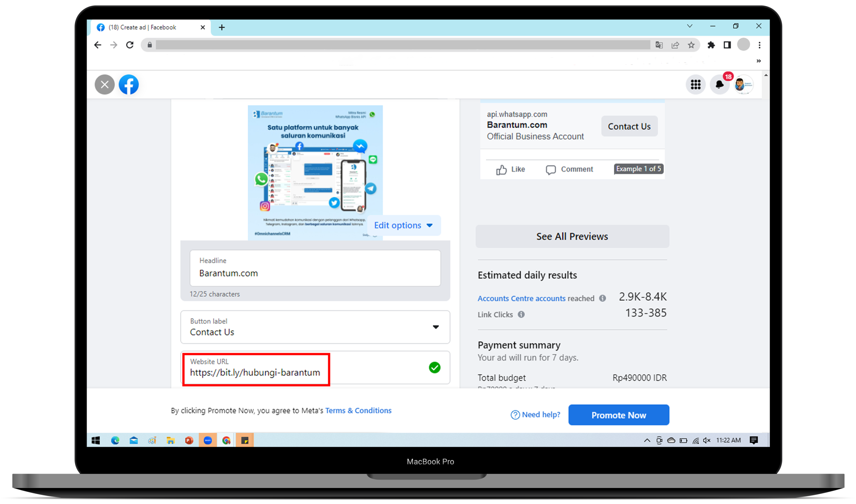The height and width of the screenshot is (504, 856).
Task: Open PowerPoint from taskbar
Action: 189,440
